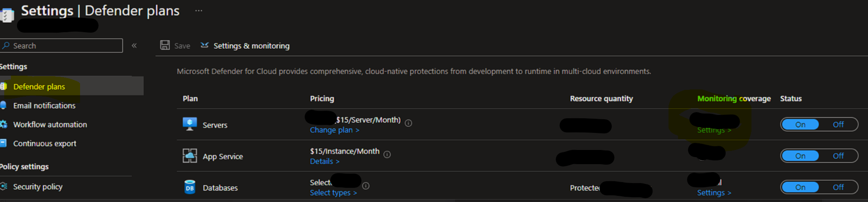The width and height of the screenshot is (868, 202).
Task: Click the Workflow automation gear icon
Action: pos(3,124)
